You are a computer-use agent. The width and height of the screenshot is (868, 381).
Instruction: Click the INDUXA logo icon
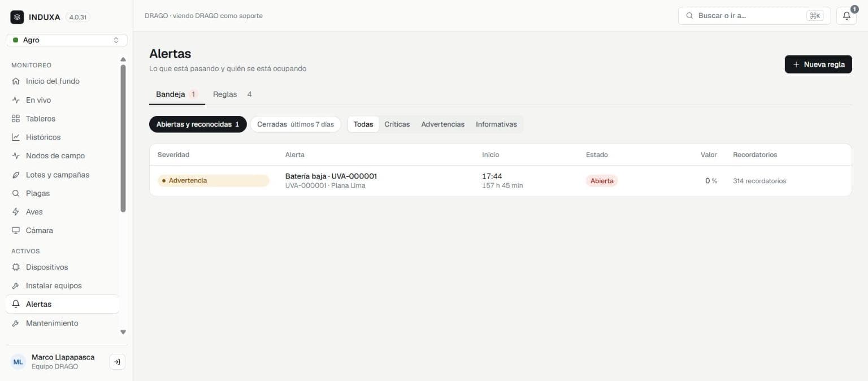pos(17,17)
